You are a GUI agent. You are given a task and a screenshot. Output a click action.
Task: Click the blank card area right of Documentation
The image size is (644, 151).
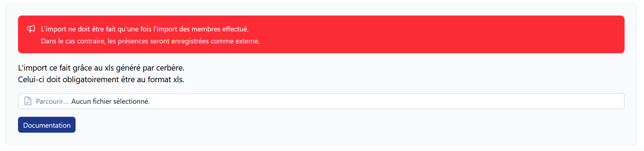click(353, 125)
